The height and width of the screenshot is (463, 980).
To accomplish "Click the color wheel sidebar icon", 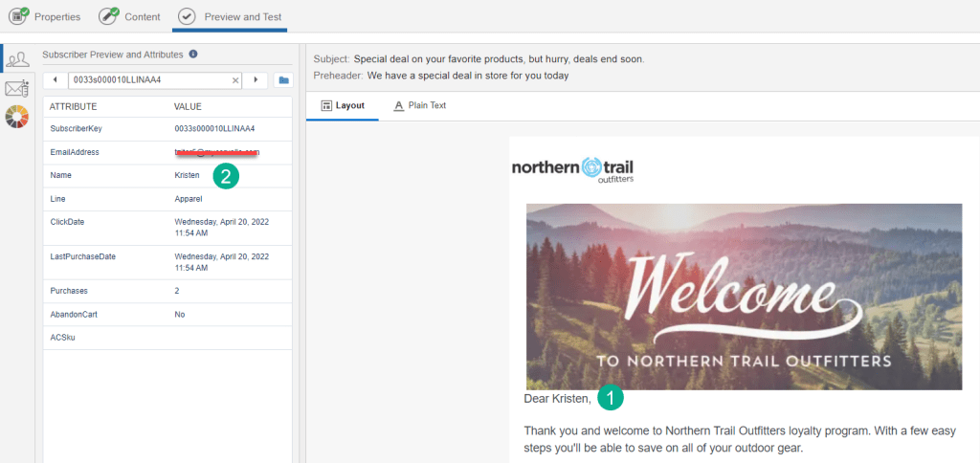I will (17, 118).
